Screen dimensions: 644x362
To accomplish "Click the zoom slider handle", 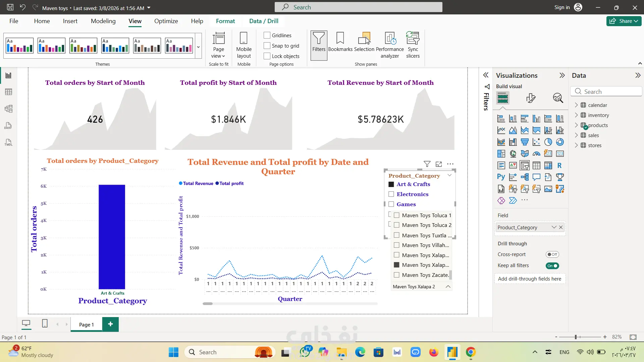I will click(576, 337).
